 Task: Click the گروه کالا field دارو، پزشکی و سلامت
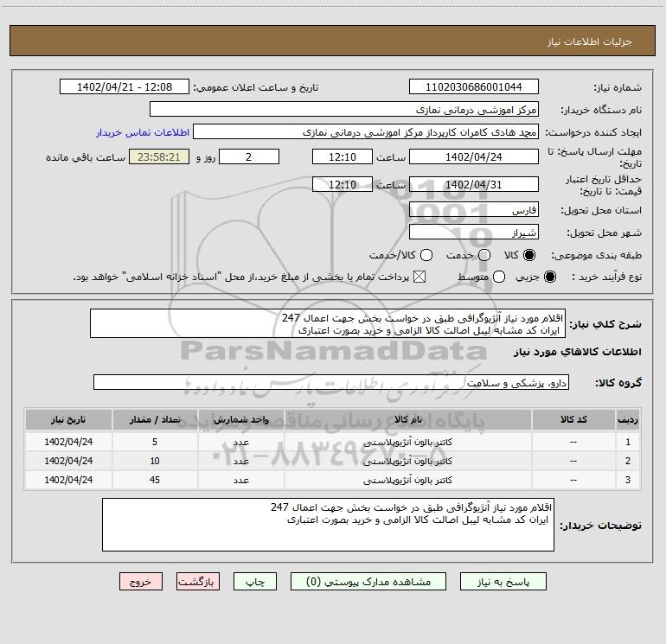pyautogui.click(x=331, y=382)
